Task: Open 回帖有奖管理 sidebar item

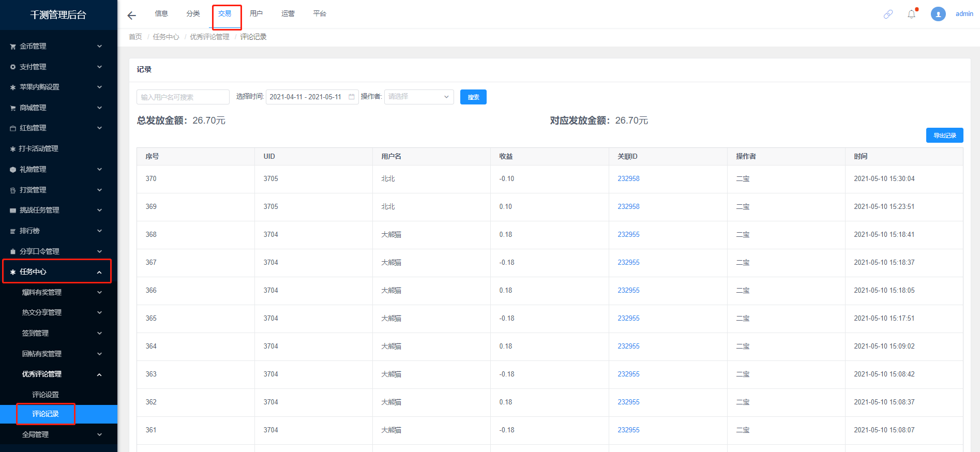Action: (x=42, y=354)
